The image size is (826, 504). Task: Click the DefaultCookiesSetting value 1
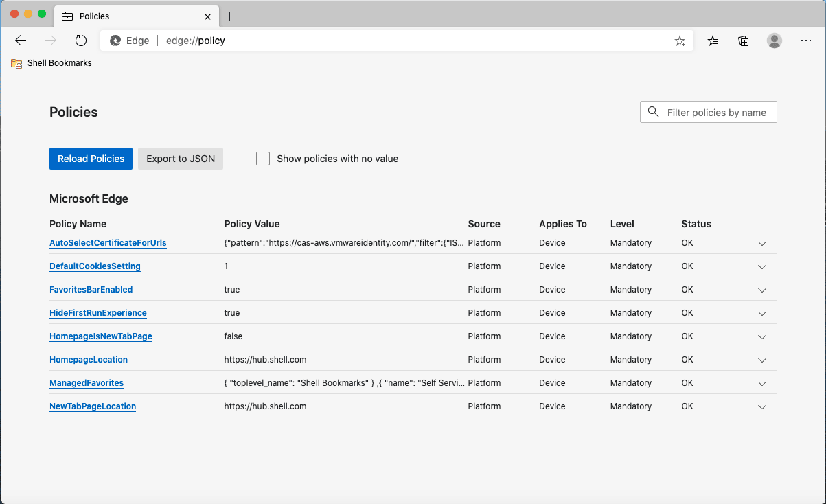click(227, 266)
